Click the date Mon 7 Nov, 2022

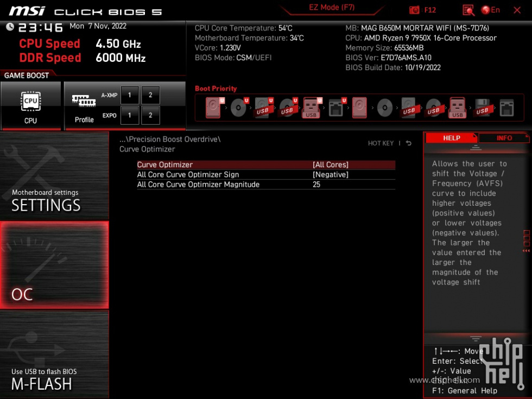[x=98, y=26]
